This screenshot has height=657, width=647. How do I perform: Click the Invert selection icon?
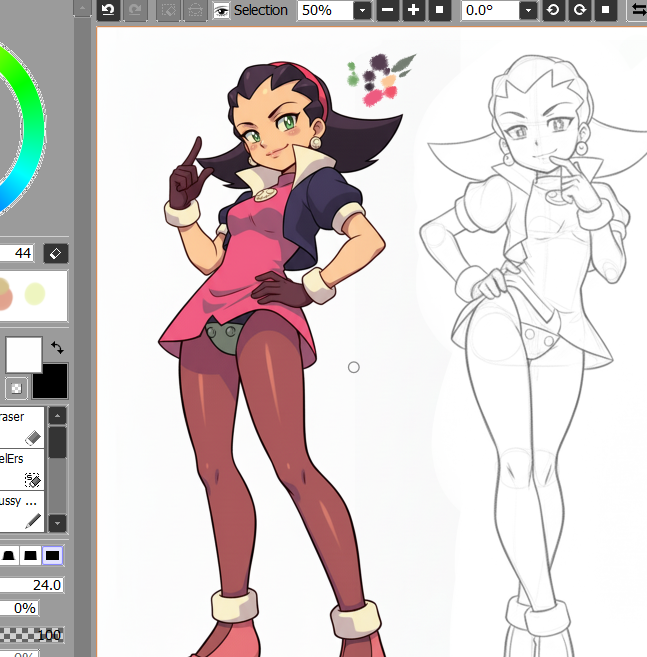coord(195,10)
